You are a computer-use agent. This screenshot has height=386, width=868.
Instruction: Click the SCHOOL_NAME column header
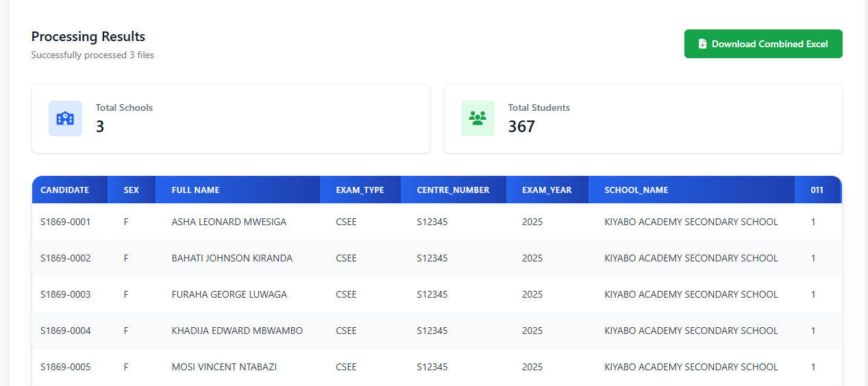tap(636, 190)
